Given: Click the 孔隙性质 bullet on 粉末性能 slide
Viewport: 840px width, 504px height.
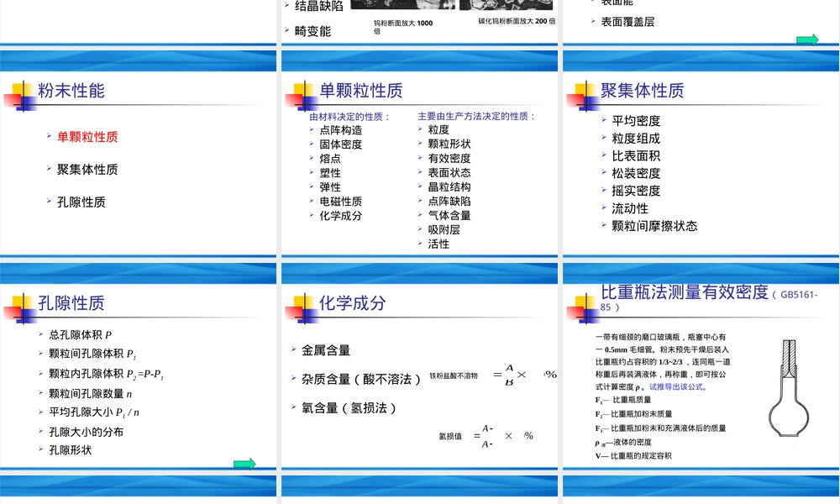Looking at the screenshot, I should tap(81, 202).
